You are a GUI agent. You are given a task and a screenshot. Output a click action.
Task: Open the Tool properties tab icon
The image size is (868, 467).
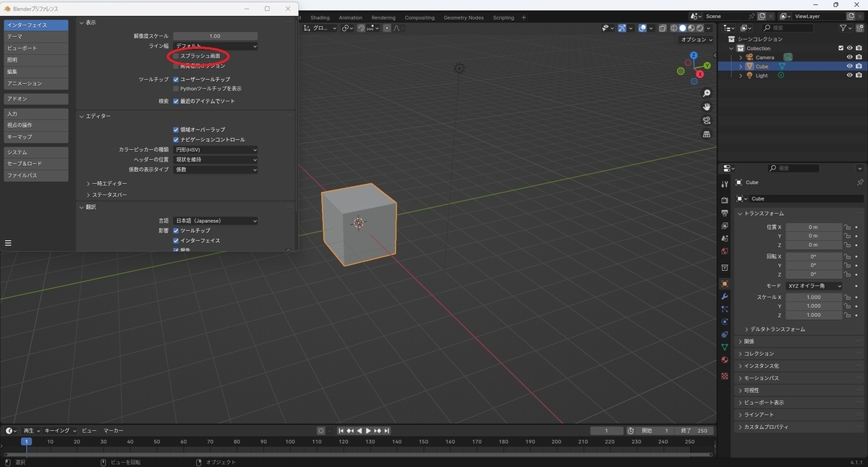pos(725,185)
